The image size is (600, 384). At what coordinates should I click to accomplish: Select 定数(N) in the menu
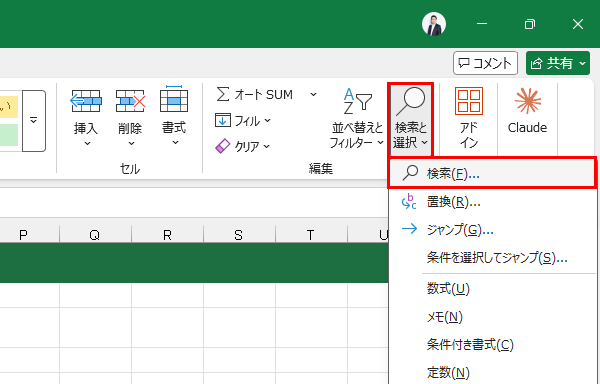coord(492,372)
